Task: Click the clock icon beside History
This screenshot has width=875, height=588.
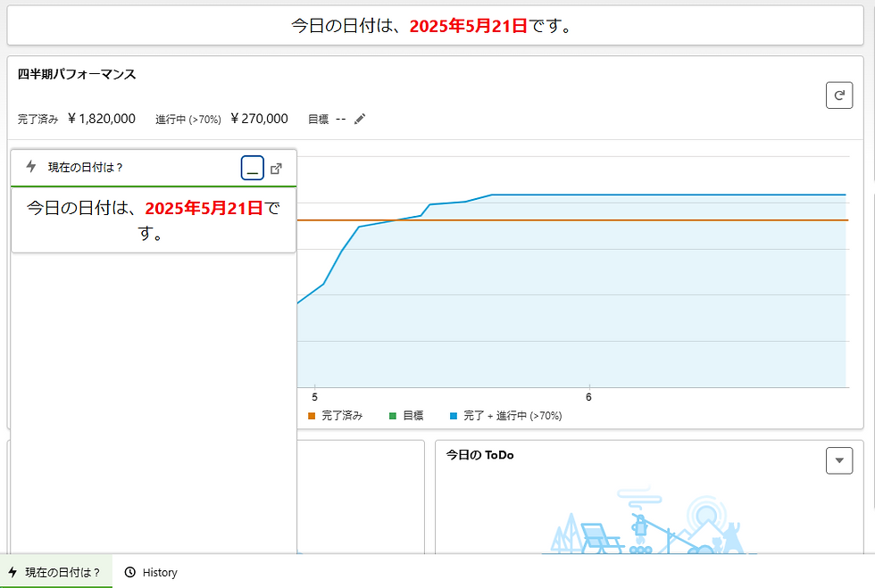Action: coord(130,573)
